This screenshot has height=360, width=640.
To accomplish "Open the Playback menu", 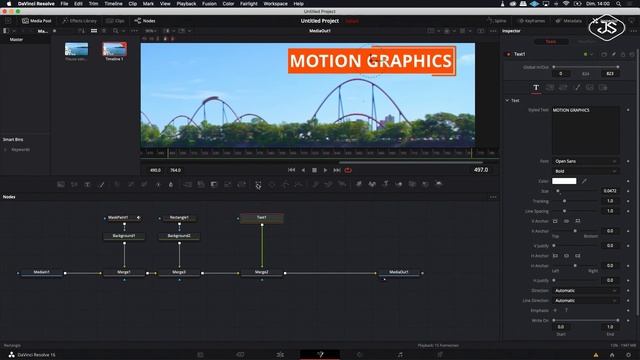I will point(186,4).
